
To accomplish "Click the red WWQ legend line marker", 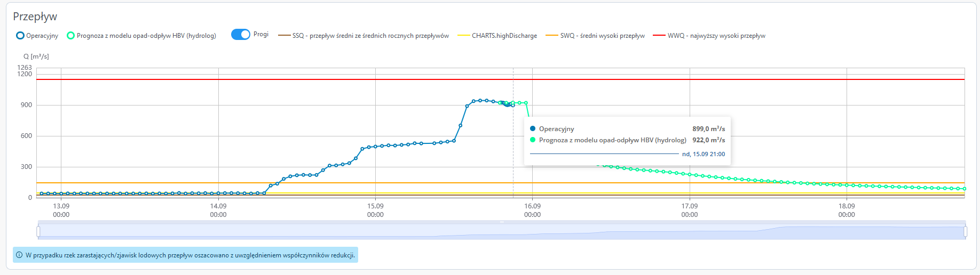I will click(659, 36).
